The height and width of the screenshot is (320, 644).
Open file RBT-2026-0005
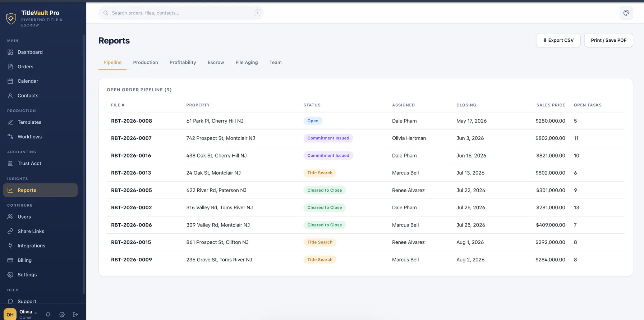(x=132, y=190)
